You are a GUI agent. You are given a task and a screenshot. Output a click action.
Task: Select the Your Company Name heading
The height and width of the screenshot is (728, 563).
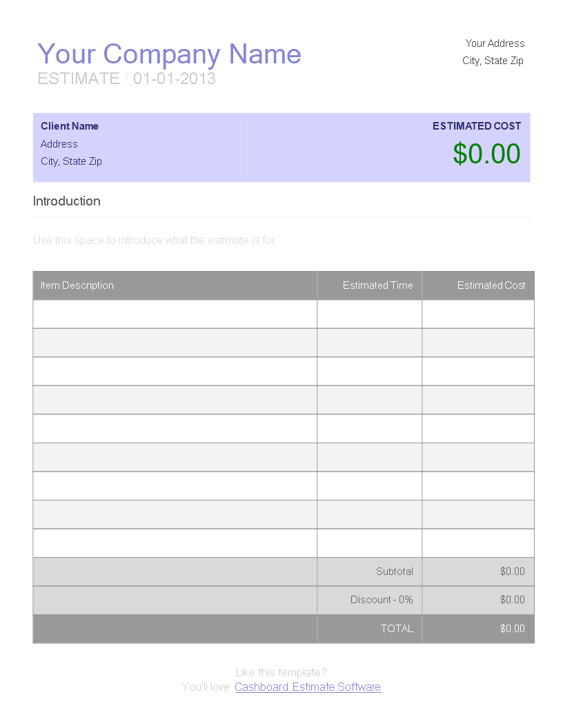(169, 54)
